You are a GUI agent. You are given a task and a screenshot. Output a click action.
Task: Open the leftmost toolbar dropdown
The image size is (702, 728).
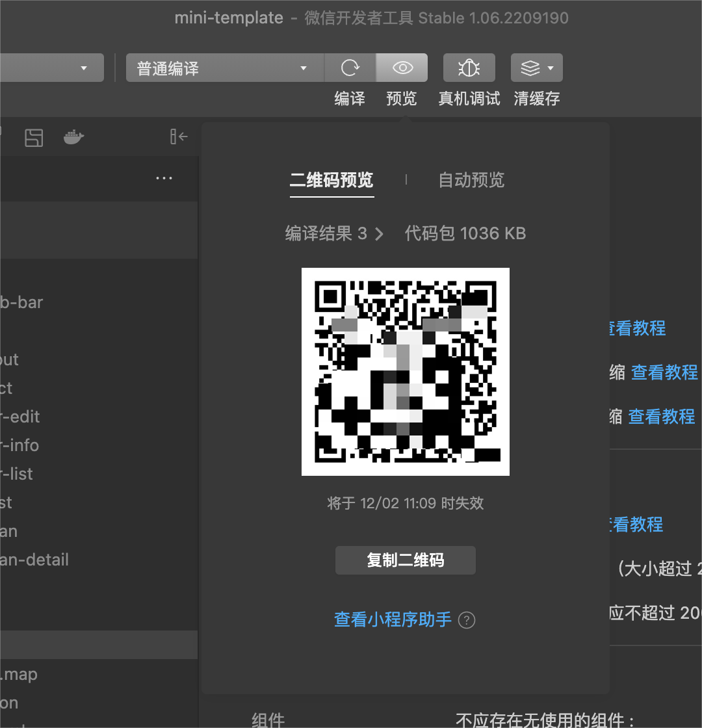51,68
